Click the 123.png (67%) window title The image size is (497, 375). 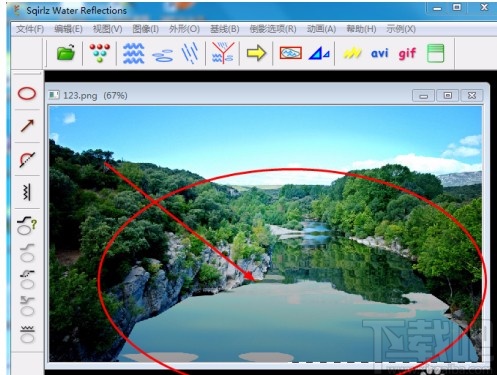[95, 96]
